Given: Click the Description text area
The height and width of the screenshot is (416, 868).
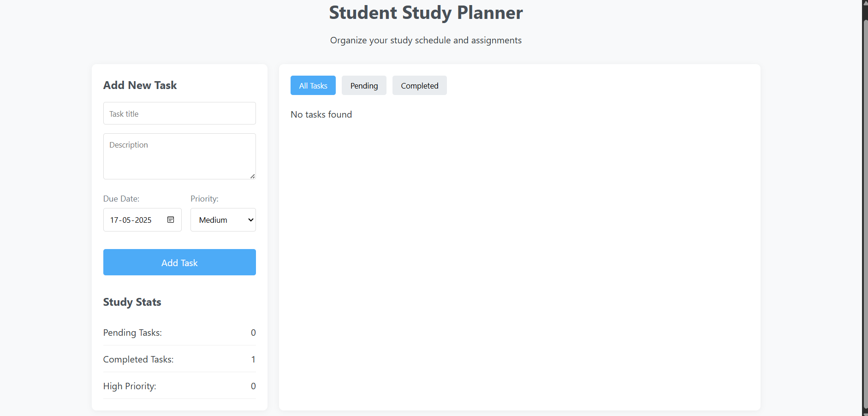Looking at the screenshot, I should click(x=179, y=156).
